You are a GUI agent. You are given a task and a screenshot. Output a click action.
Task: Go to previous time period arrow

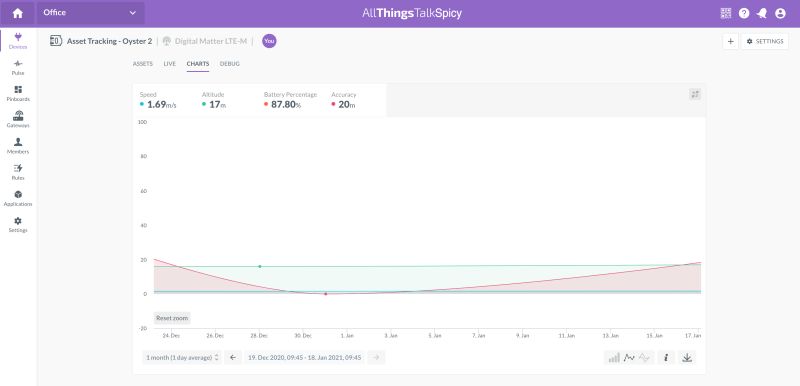pos(233,357)
